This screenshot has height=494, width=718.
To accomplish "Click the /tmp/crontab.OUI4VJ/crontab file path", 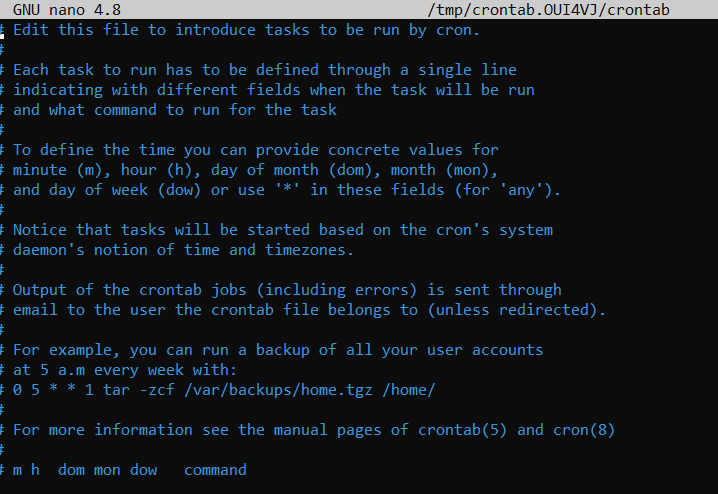I will [x=547, y=10].
